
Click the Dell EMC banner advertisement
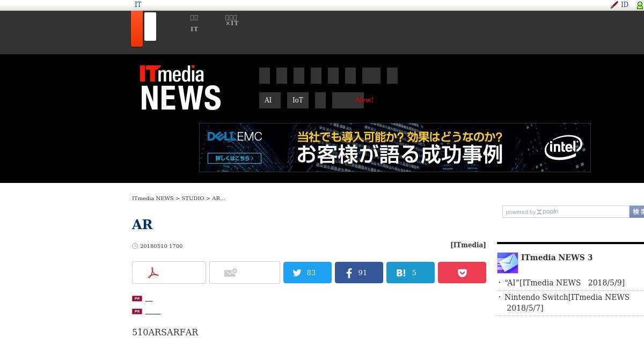pyautogui.click(x=395, y=148)
